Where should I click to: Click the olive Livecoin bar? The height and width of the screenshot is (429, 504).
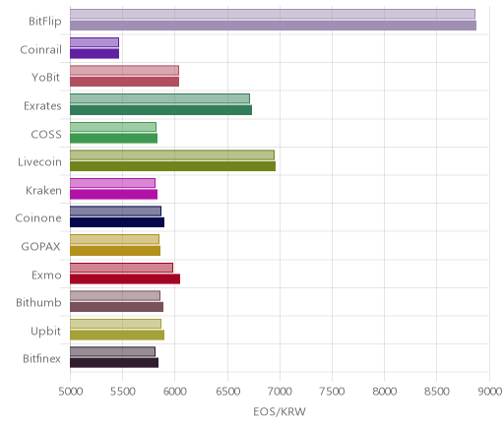[x=172, y=166]
